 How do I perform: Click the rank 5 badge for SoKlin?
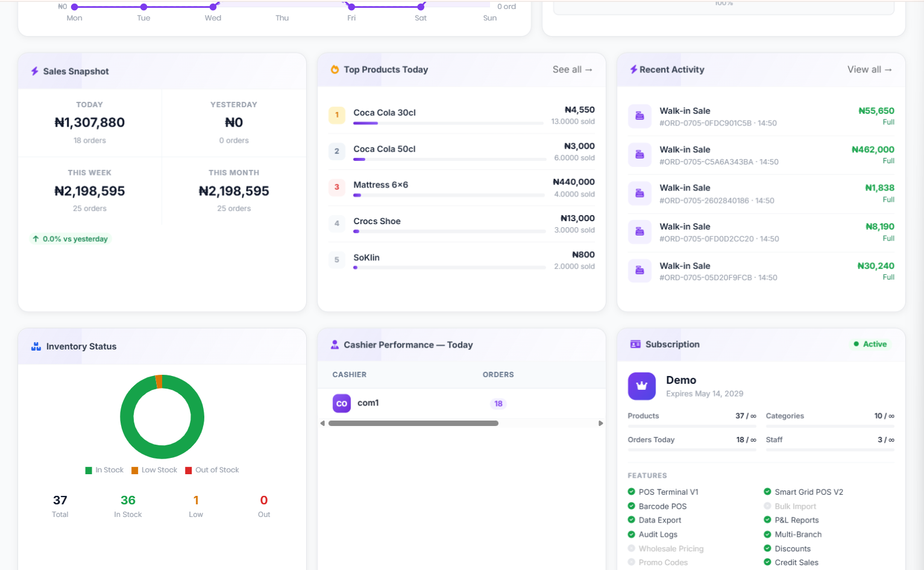coord(337,260)
